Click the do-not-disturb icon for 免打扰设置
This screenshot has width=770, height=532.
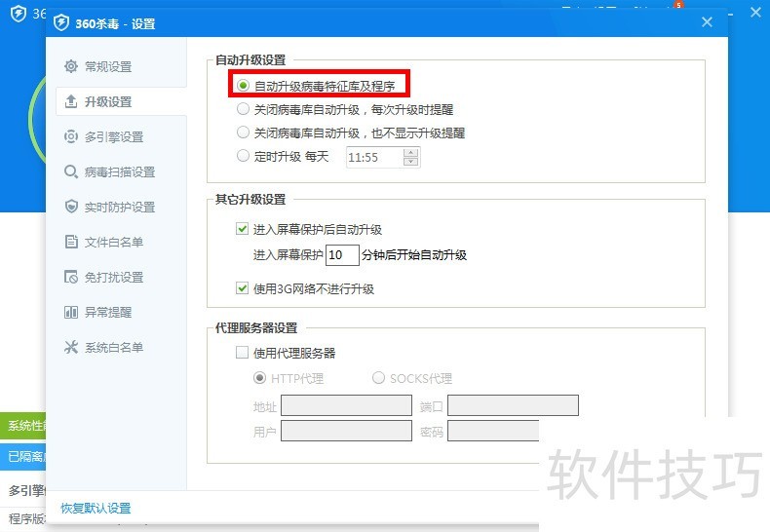(71, 277)
